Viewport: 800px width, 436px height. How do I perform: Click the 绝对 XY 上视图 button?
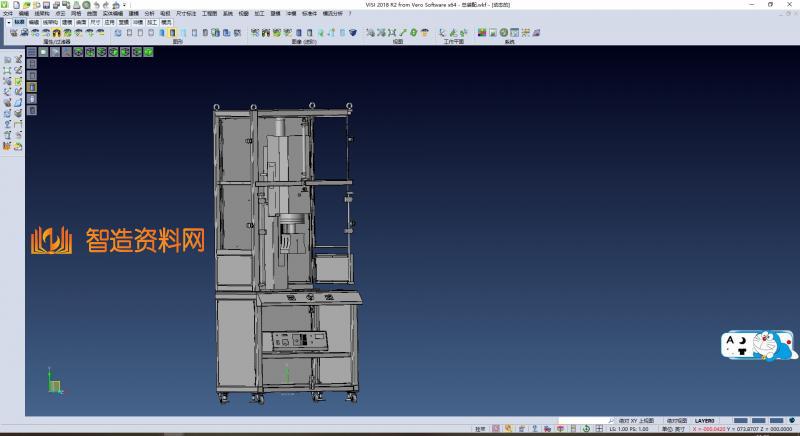(x=636, y=421)
